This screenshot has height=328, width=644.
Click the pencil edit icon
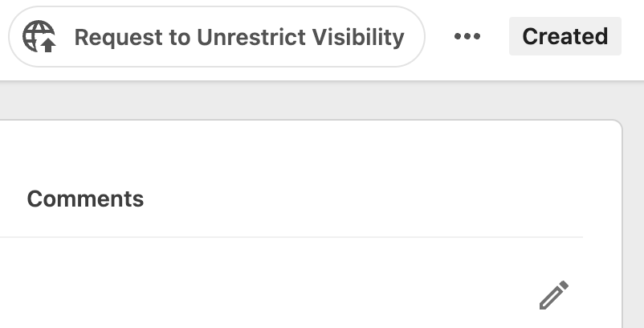[553, 295]
